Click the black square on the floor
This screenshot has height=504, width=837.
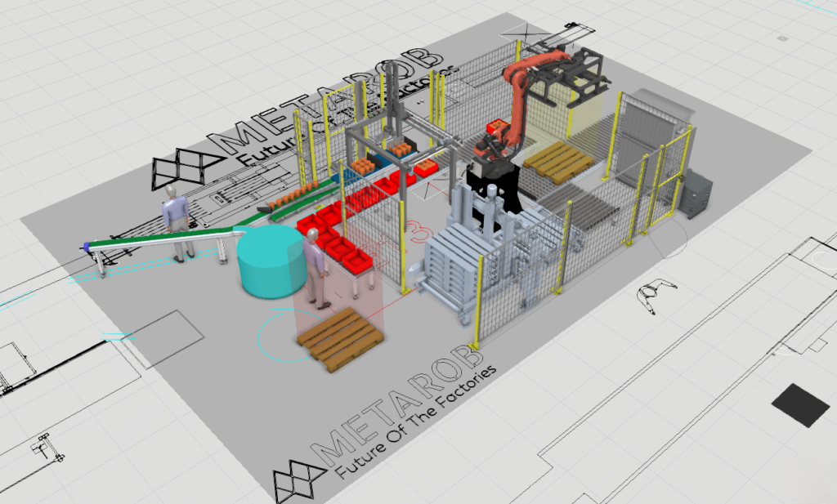pyautogui.click(x=800, y=404)
